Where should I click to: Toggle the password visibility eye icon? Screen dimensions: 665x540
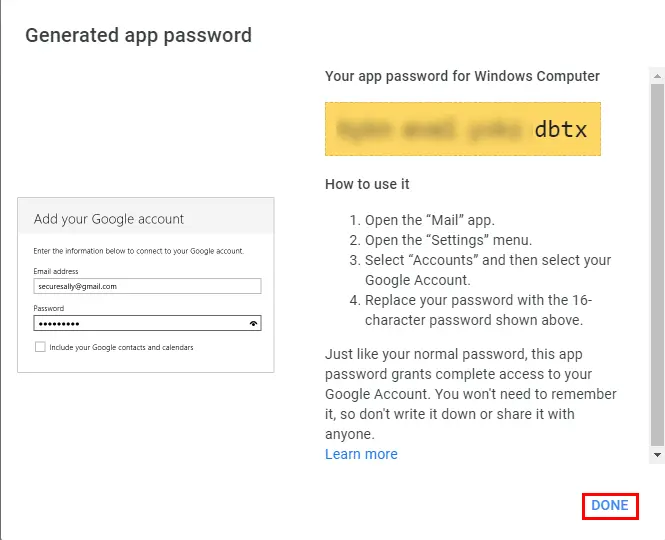tap(254, 324)
